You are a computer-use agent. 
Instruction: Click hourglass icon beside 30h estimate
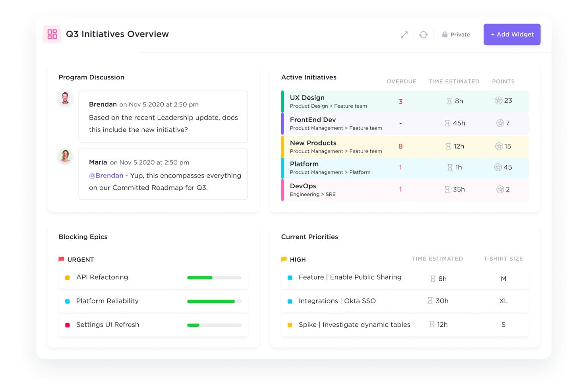[x=430, y=301]
